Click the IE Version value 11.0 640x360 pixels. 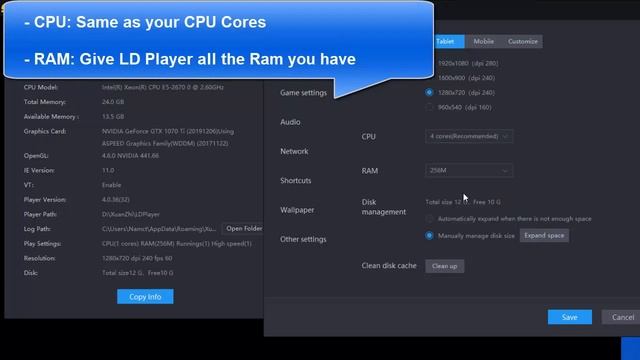click(x=108, y=170)
